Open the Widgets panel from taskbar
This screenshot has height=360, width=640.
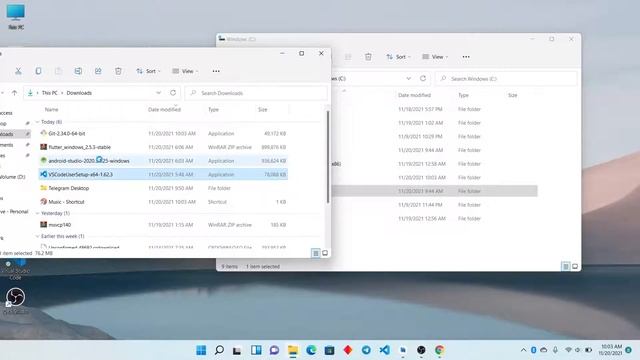256,350
